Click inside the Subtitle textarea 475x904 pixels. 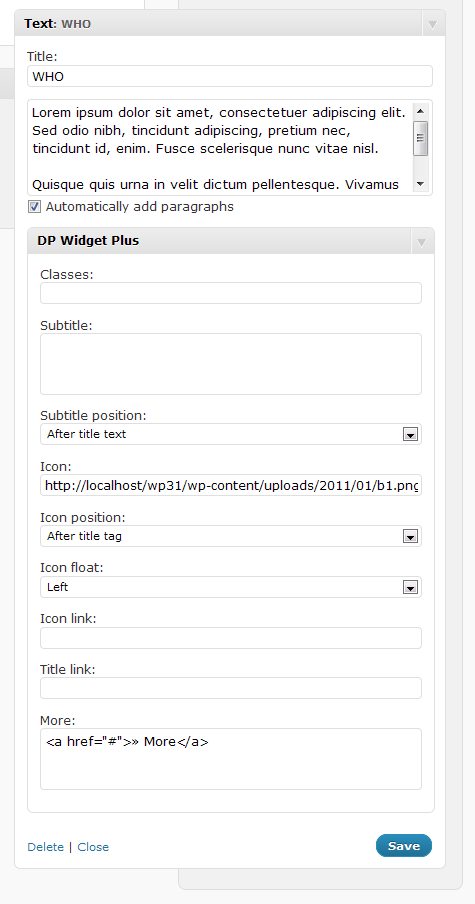pyautogui.click(x=231, y=364)
